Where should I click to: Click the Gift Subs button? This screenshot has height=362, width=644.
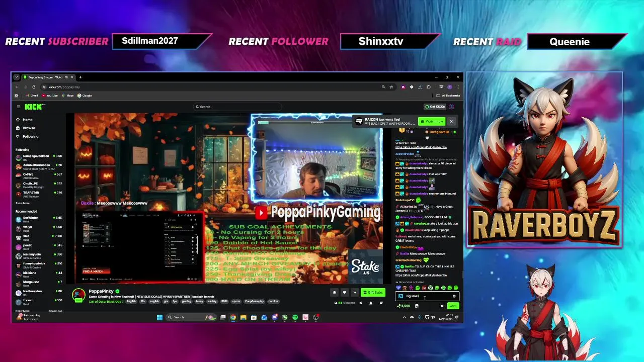click(373, 293)
